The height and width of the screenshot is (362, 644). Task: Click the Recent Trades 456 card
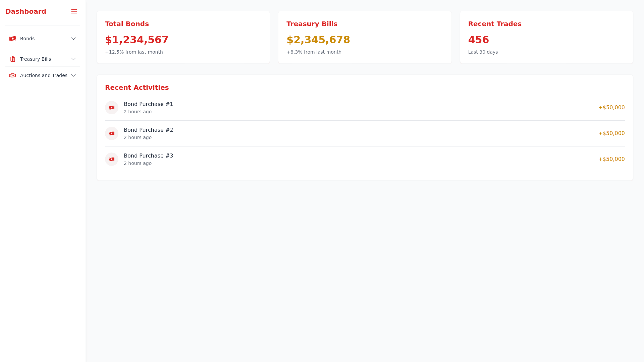coord(546,37)
